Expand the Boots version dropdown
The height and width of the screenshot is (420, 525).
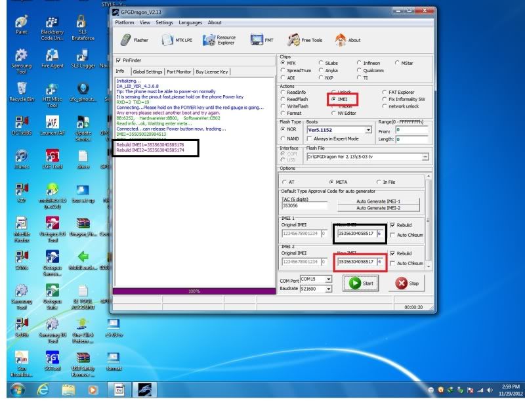tap(368, 130)
